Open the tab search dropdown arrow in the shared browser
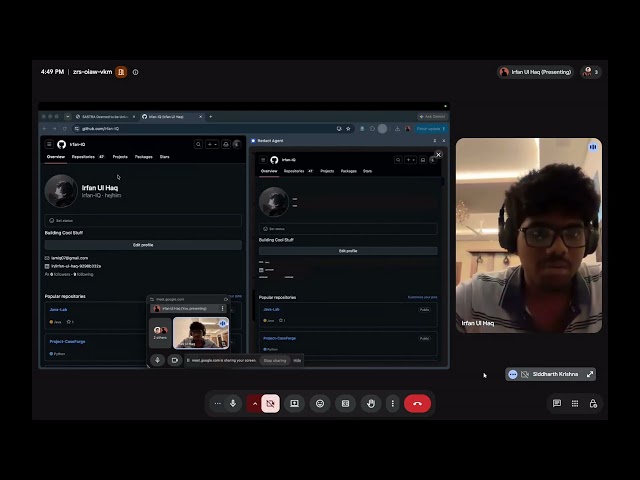Viewport: 640px width, 480px height. (68, 117)
